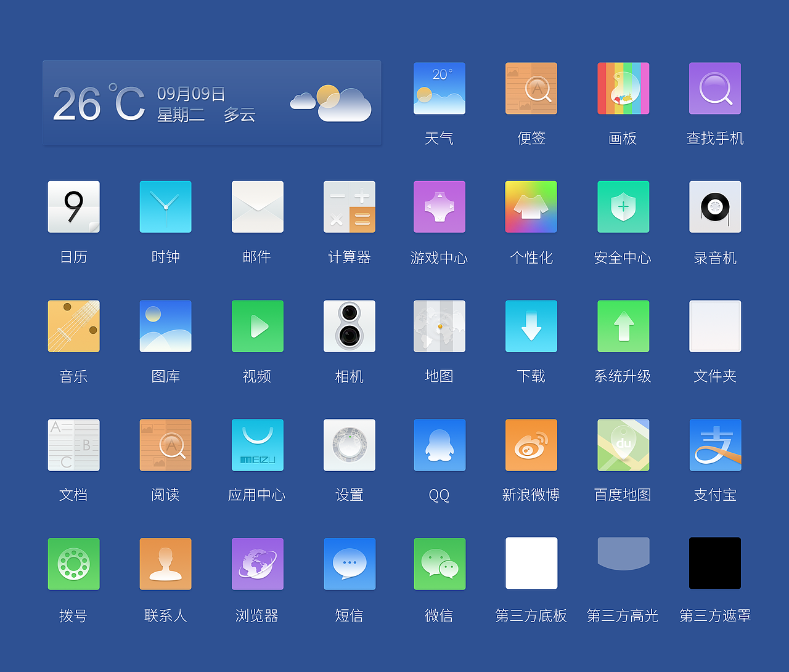
Task: Open the 游戏中心 game center icon
Action: point(439,207)
